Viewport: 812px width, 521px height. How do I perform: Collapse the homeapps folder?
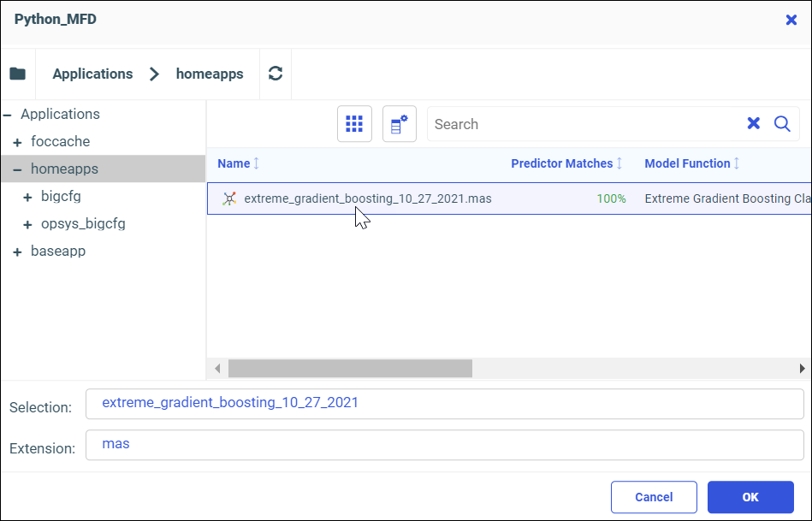point(17,169)
